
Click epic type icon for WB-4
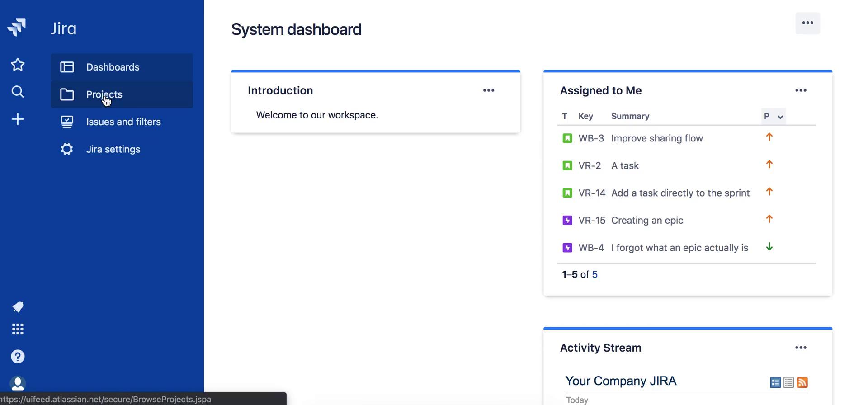click(x=567, y=248)
